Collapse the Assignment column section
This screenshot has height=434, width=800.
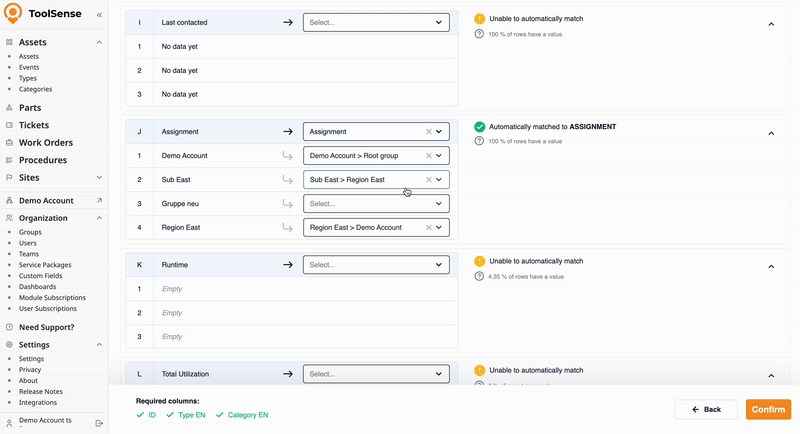click(771, 133)
